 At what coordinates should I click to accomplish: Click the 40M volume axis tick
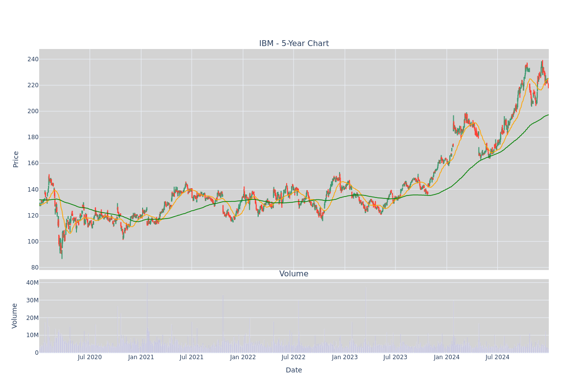[32, 283]
